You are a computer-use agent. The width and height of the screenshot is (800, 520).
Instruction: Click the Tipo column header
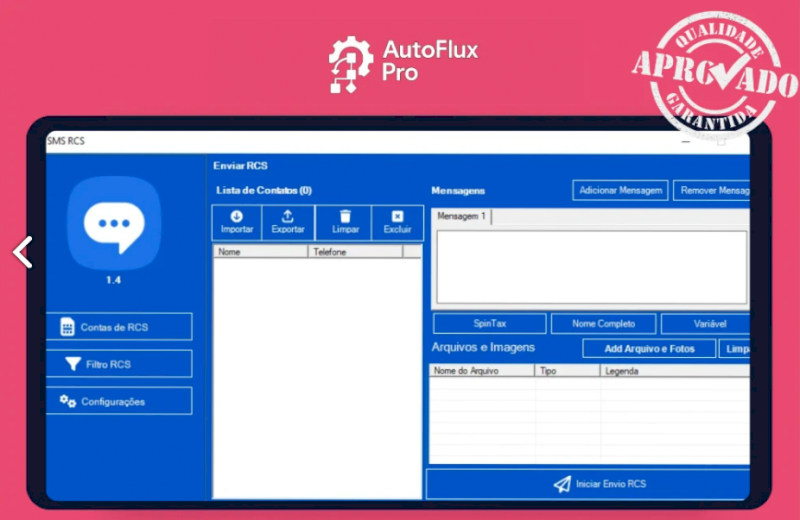tap(567, 371)
